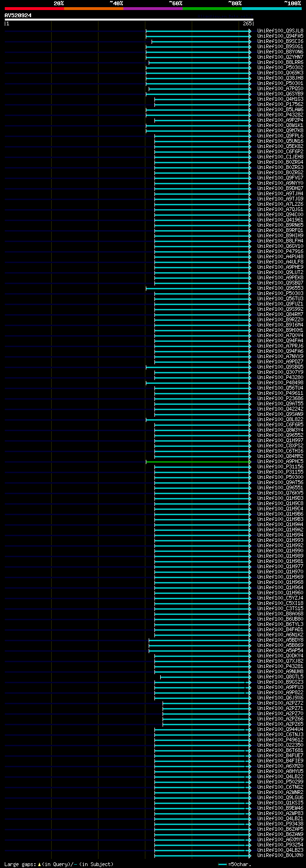Select the UniRef100_Q8W1K1 label

click(280, 126)
